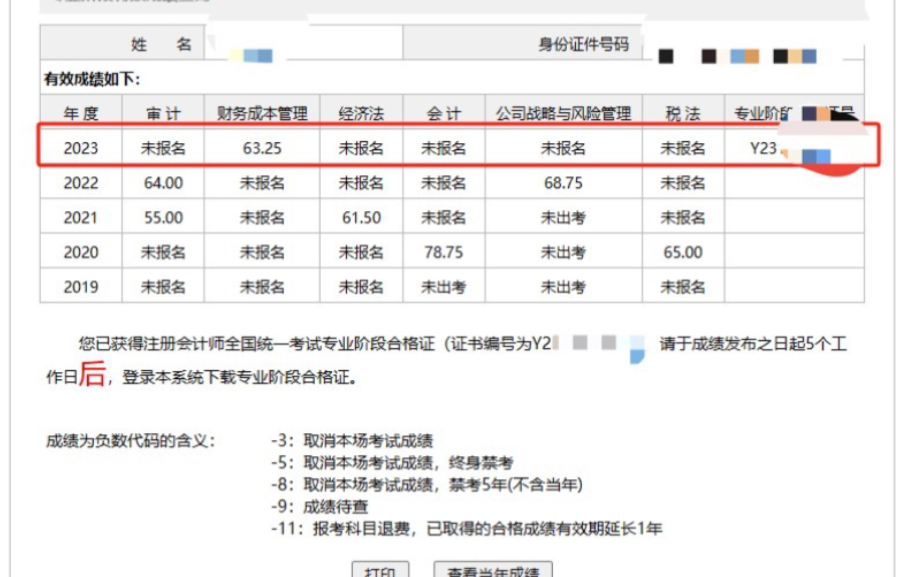Select the 2020 year cell
The height and width of the screenshot is (577, 924).
coord(81,252)
